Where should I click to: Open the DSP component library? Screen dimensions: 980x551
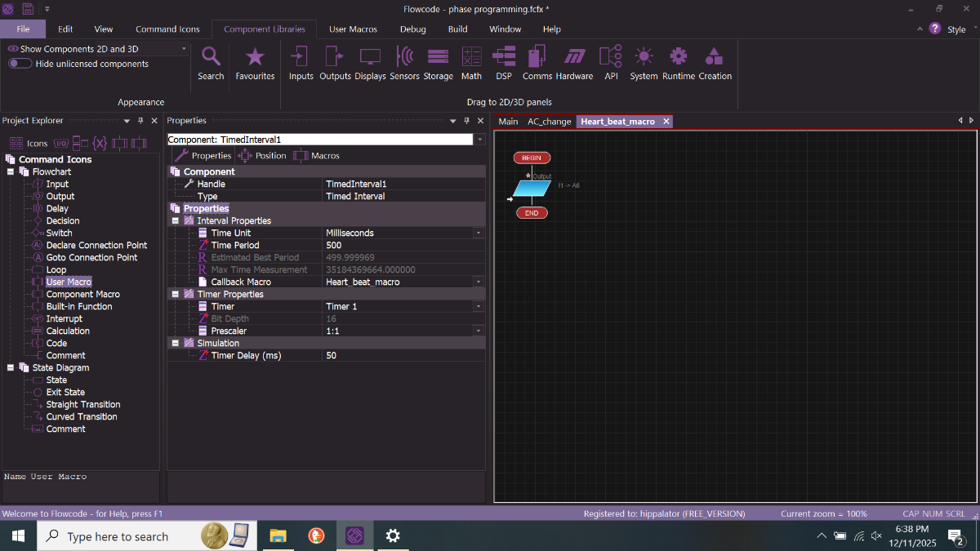click(x=503, y=61)
